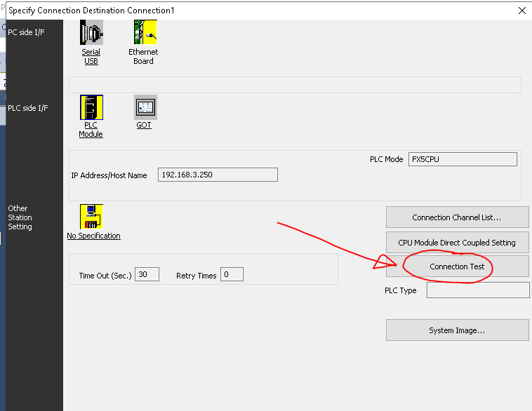Select the Ethernet Board interface icon
Screen dimensions: 532x411
coord(145,32)
